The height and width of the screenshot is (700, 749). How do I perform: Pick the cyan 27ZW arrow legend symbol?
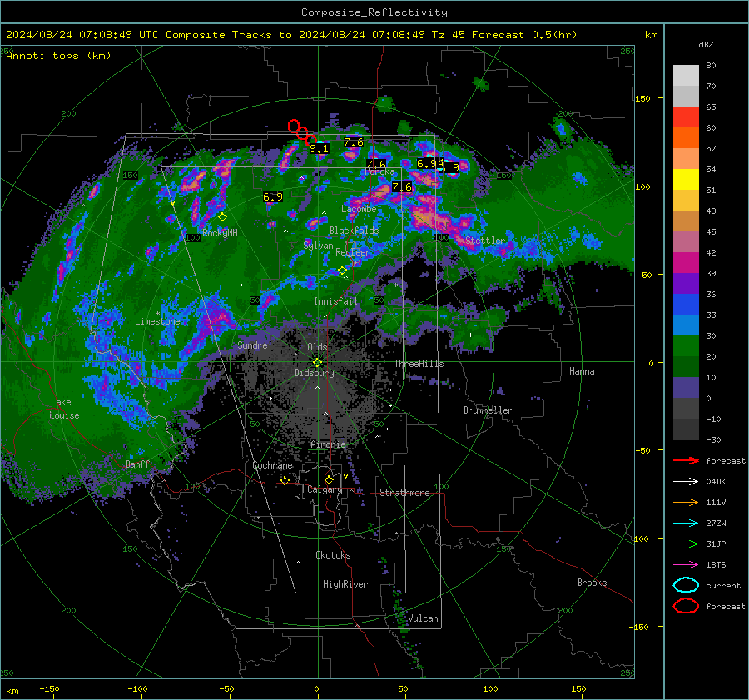click(686, 524)
